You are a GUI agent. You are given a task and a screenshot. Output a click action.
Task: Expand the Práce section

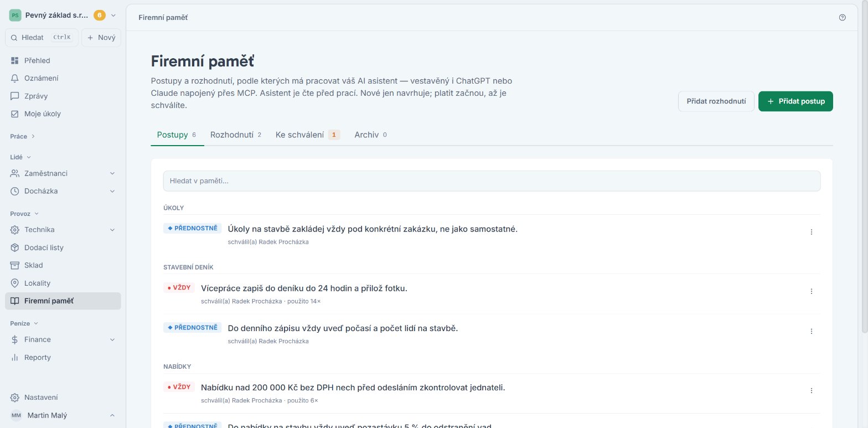(23, 136)
